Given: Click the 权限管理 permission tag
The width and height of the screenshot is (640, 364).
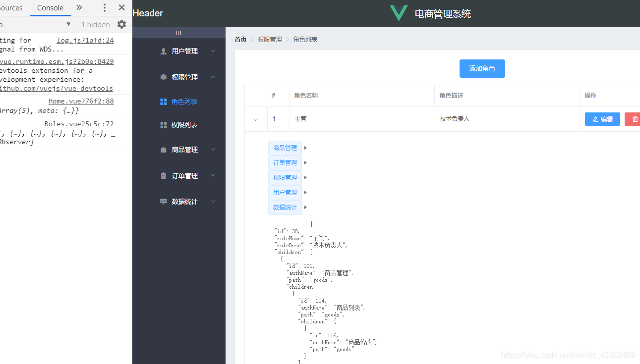Looking at the screenshot, I should pos(285,177).
